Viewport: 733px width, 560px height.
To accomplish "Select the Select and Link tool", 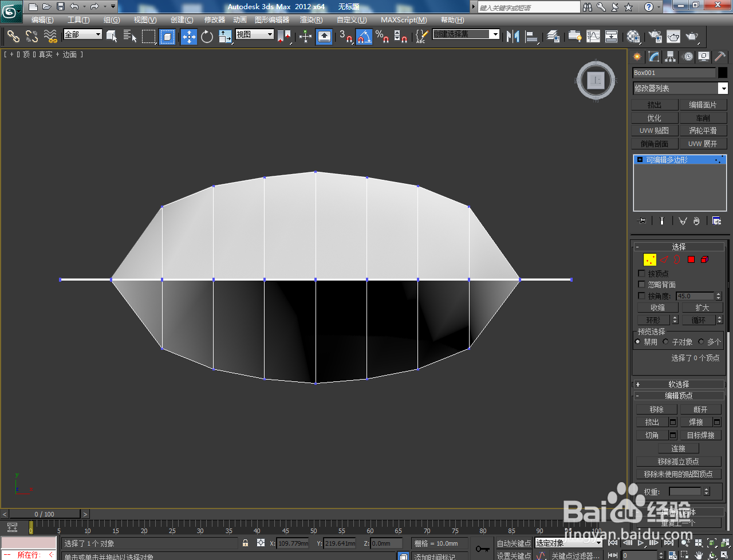I will (13, 36).
